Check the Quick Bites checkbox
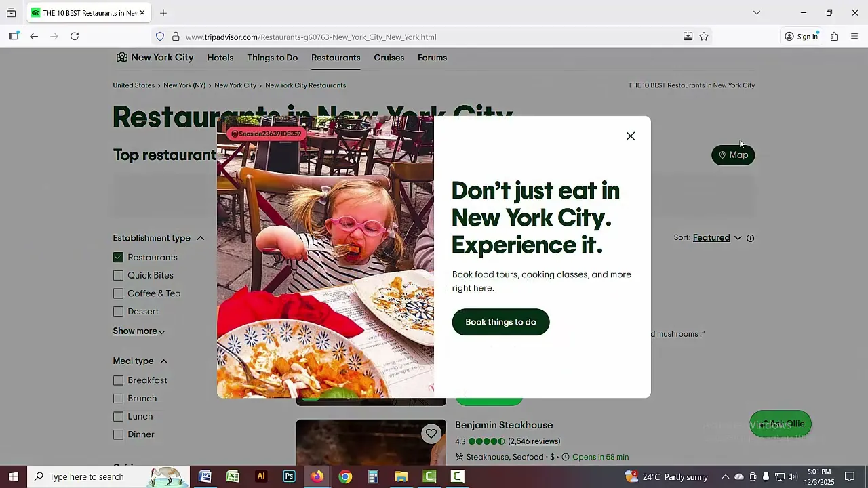This screenshot has height=488, width=868. coord(119,276)
